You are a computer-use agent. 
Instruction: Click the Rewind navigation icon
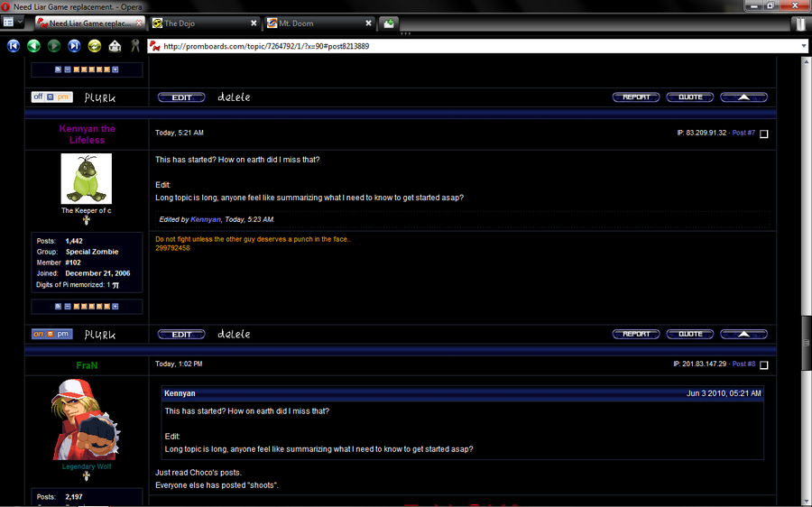[14, 46]
